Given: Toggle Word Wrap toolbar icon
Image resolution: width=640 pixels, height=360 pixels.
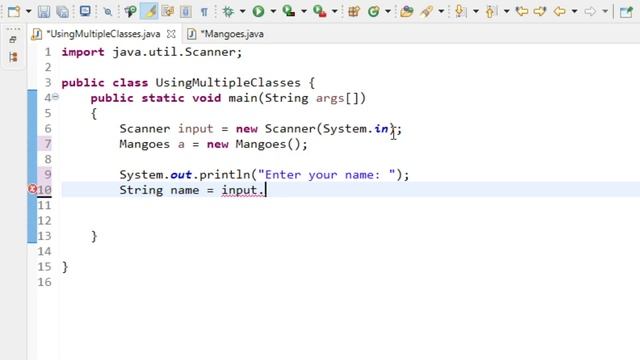Looking at the screenshot, I should [168, 11].
